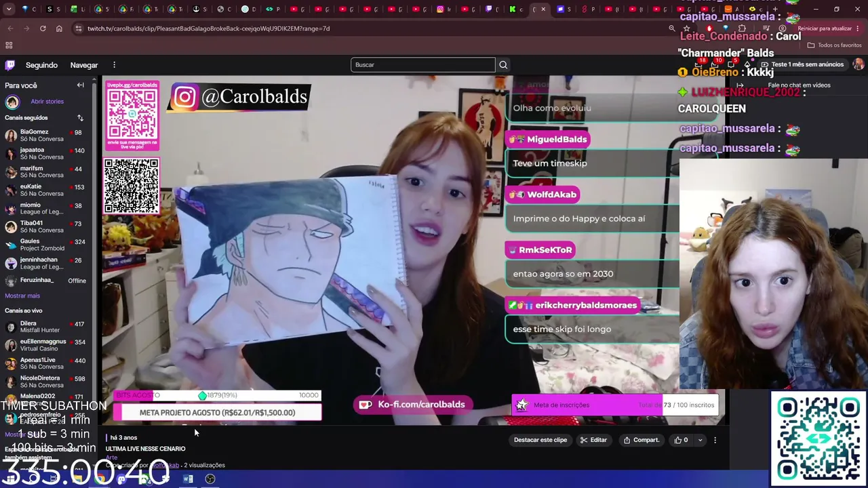Open browser profile avatar icon

[782, 28]
